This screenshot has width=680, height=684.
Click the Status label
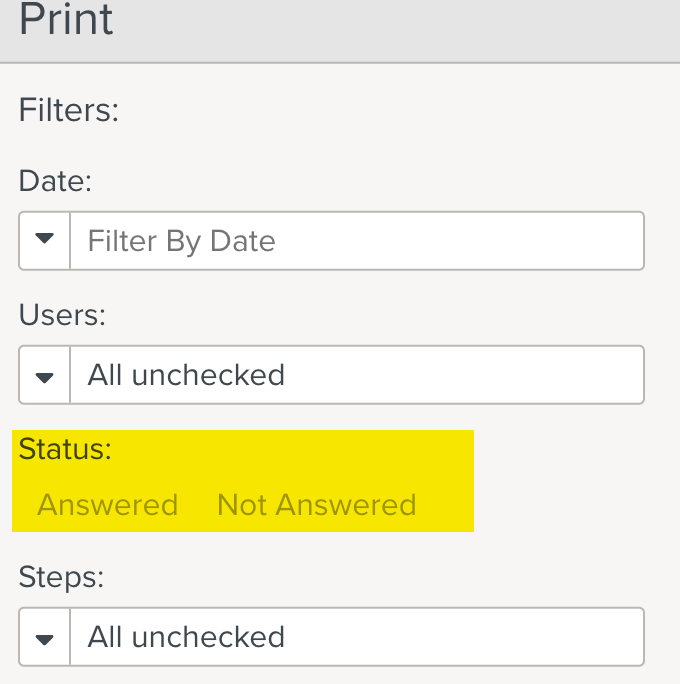[65, 449]
